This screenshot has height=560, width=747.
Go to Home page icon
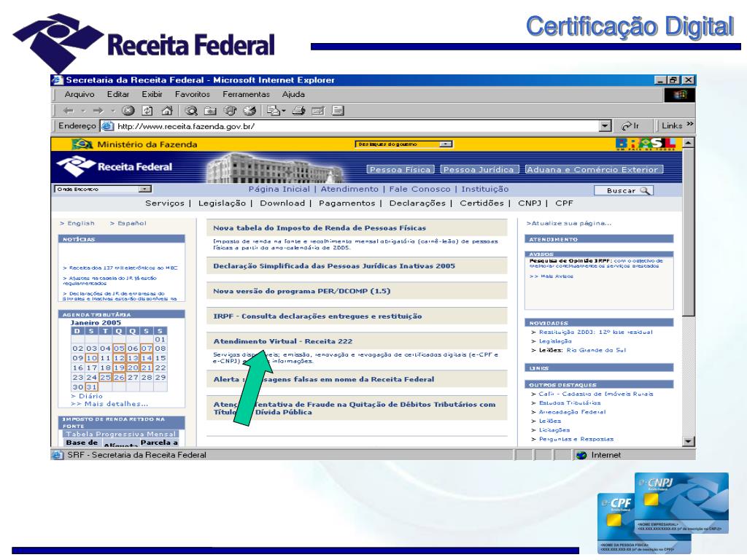(x=167, y=111)
